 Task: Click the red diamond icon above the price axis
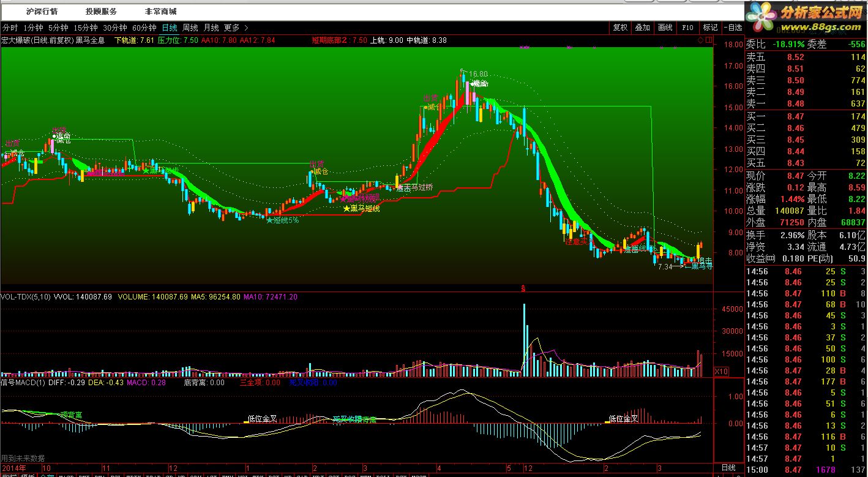point(700,40)
